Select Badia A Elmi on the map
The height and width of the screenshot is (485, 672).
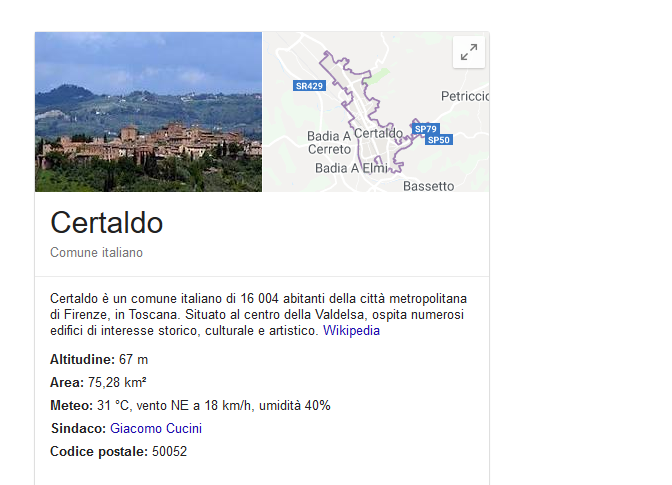[351, 169]
